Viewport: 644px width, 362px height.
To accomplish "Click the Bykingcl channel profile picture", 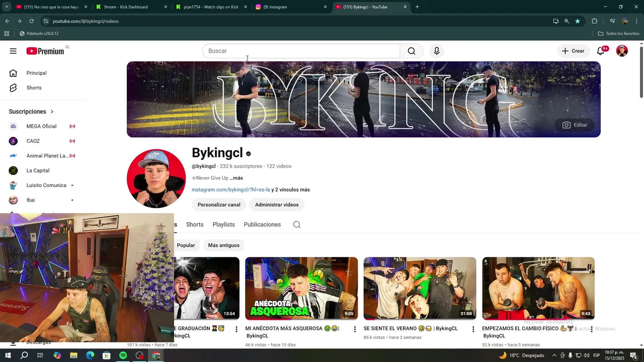I will pyautogui.click(x=156, y=178).
